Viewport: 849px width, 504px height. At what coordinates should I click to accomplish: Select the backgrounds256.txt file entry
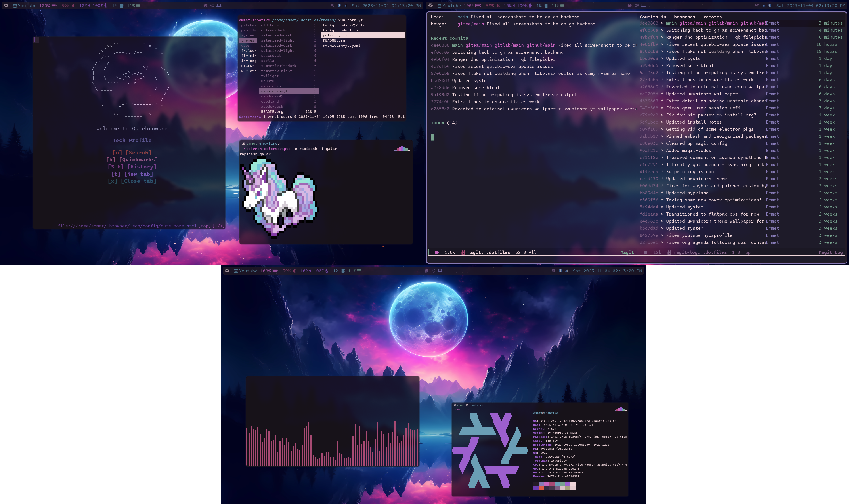pos(345,25)
